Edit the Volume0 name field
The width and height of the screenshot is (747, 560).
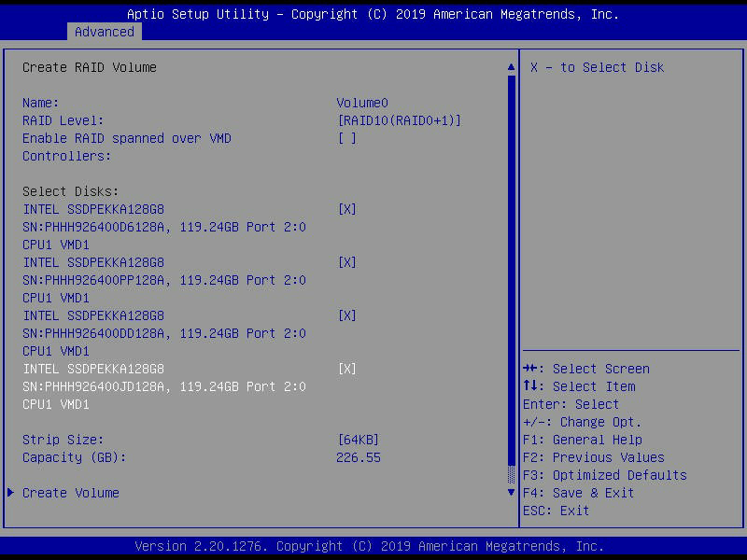(x=362, y=103)
